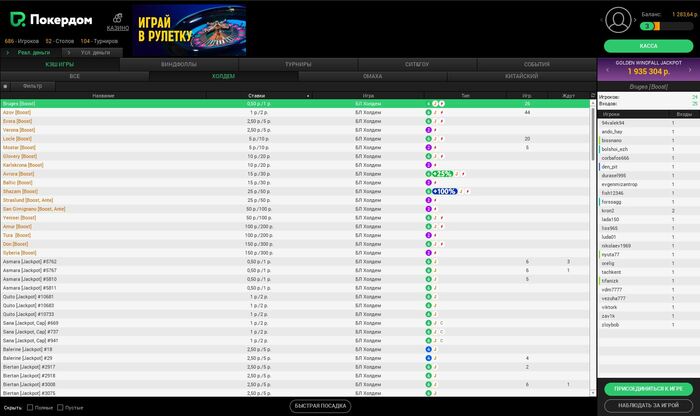The height and width of the screenshot is (416, 700).
Task: Enable the hide Пустые tables checkbox
Action: tap(60, 408)
